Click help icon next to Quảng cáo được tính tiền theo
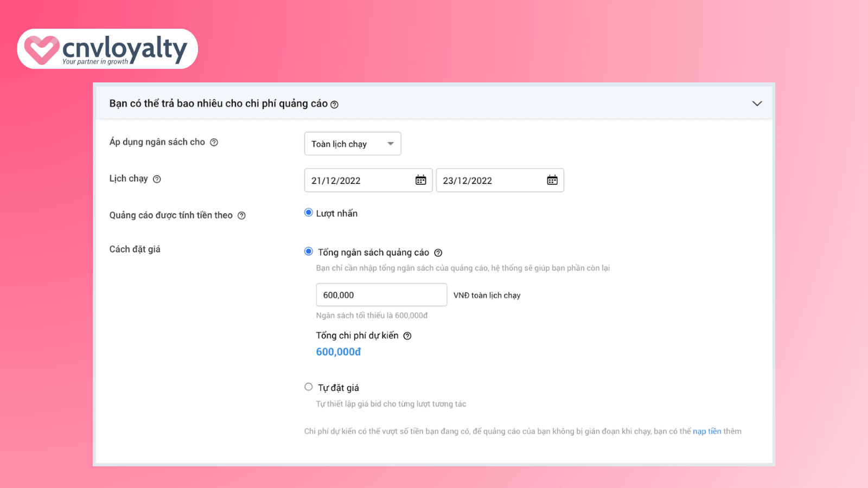This screenshot has height=488, width=868. click(241, 216)
